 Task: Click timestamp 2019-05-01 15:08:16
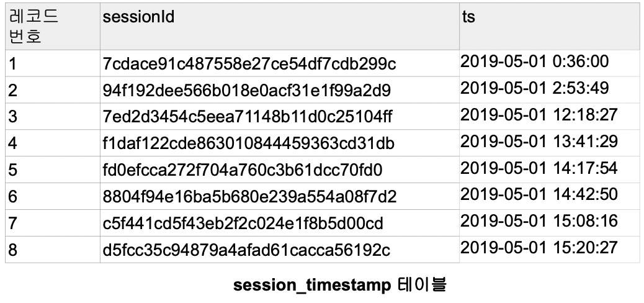click(539, 221)
